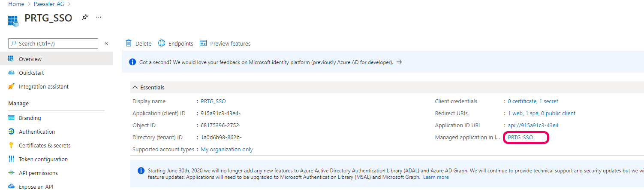This screenshot has width=644, height=190.
Task: Click the Delete trash icon
Action: click(129, 43)
